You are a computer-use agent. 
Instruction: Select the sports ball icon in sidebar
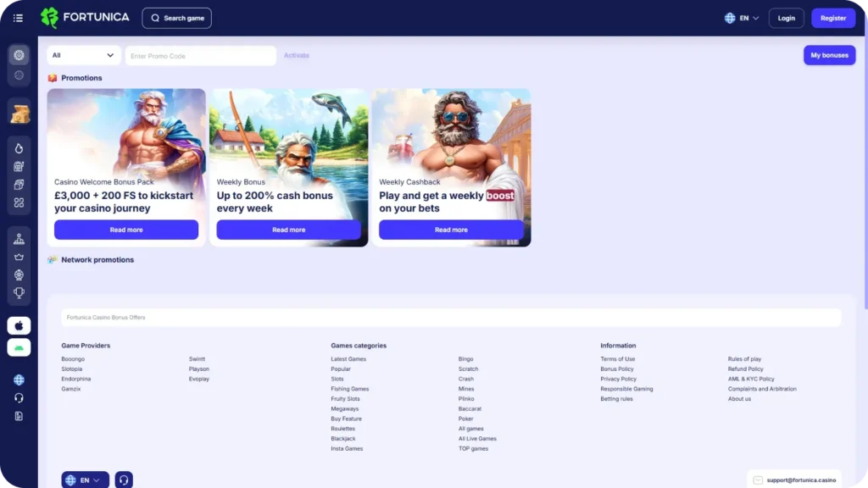(x=19, y=75)
